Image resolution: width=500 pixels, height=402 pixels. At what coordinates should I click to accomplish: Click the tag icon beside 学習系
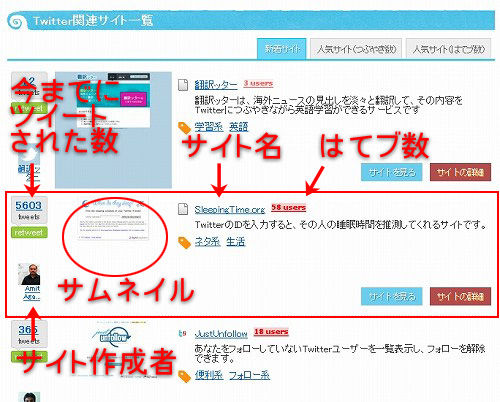click(x=184, y=128)
